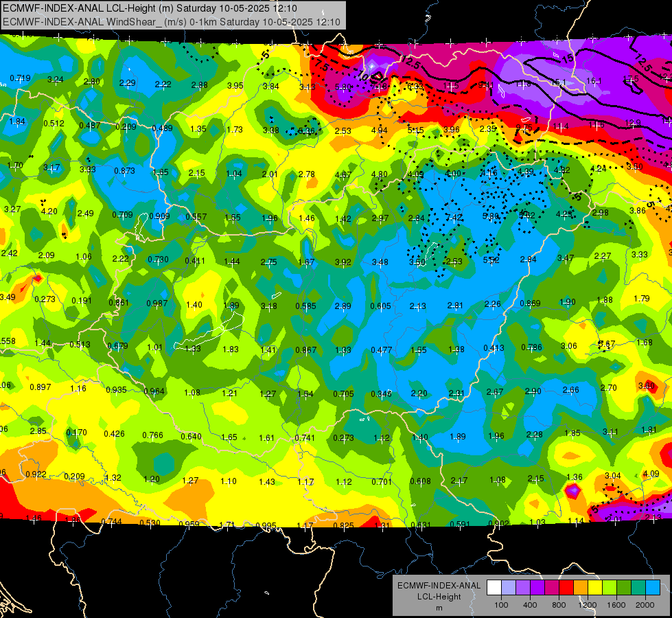Viewport: 672px width, 618px height.
Task: Click the wind shear value 0.487
Action: tap(90, 125)
